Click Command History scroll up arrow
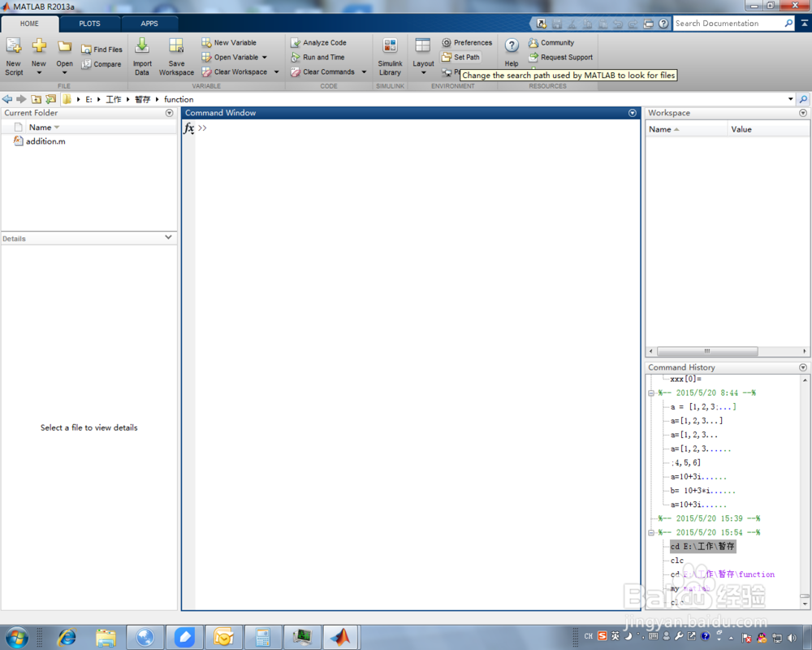 tap(805, 380)
